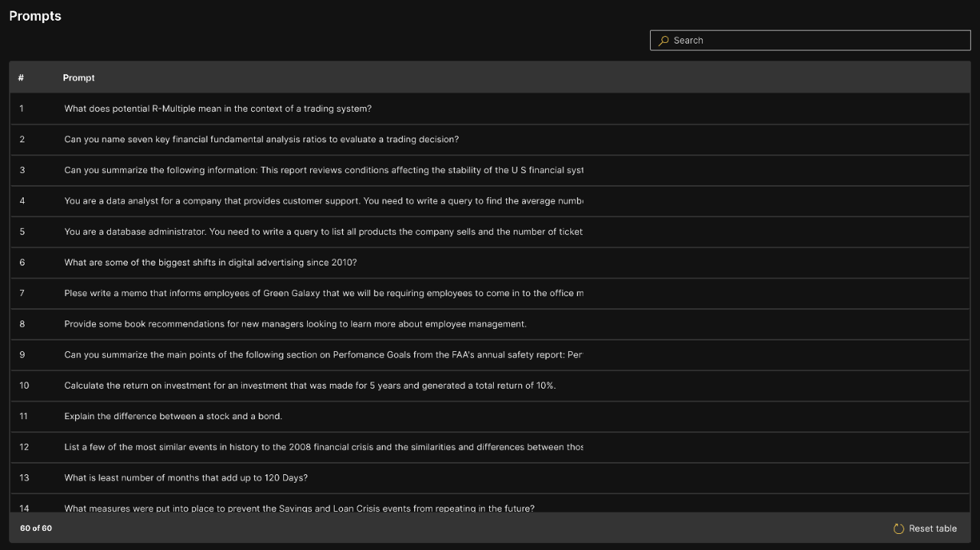Select the 120 Days months question row

tap(186, 478)
